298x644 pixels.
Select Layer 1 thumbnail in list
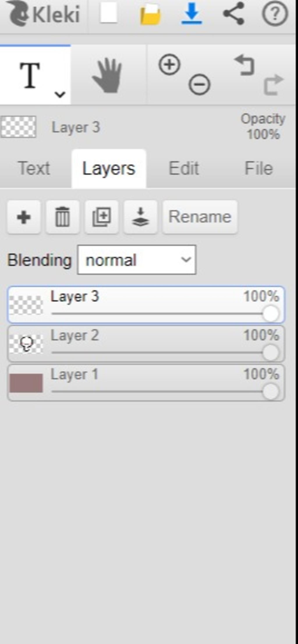coord(26,383)
